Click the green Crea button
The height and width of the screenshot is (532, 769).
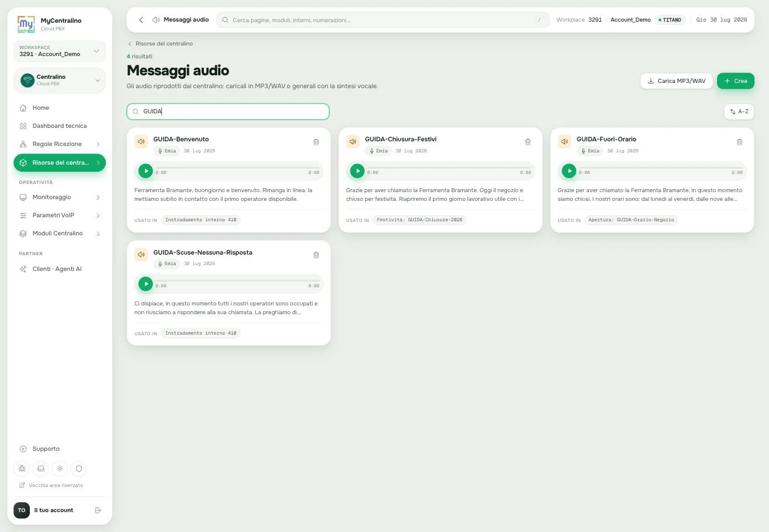[736, 81]
